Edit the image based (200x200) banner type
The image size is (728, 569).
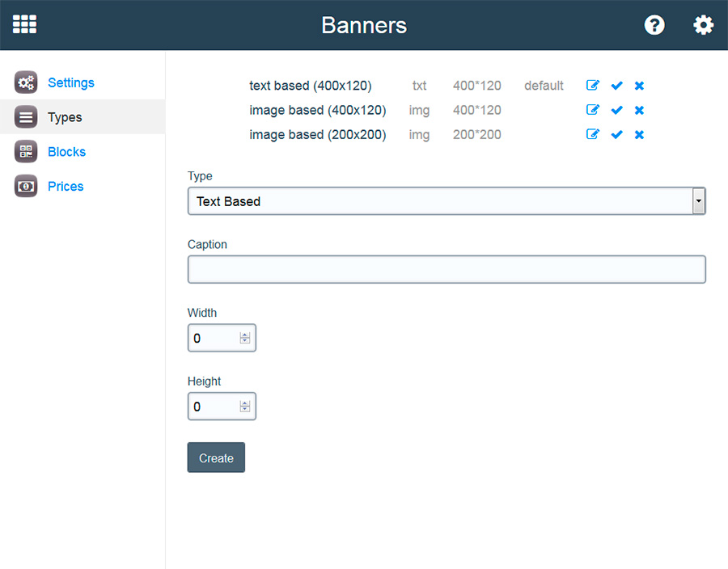(x=593, y=134)
